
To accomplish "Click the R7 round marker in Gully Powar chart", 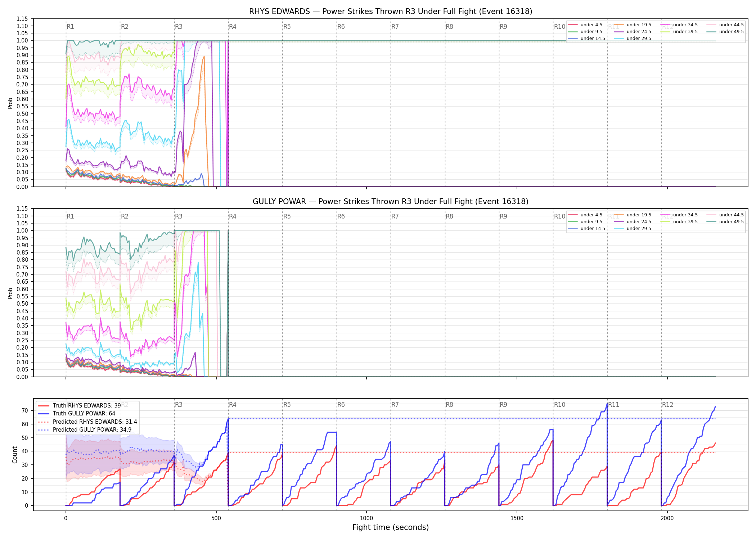I will (x=395, y=216).
